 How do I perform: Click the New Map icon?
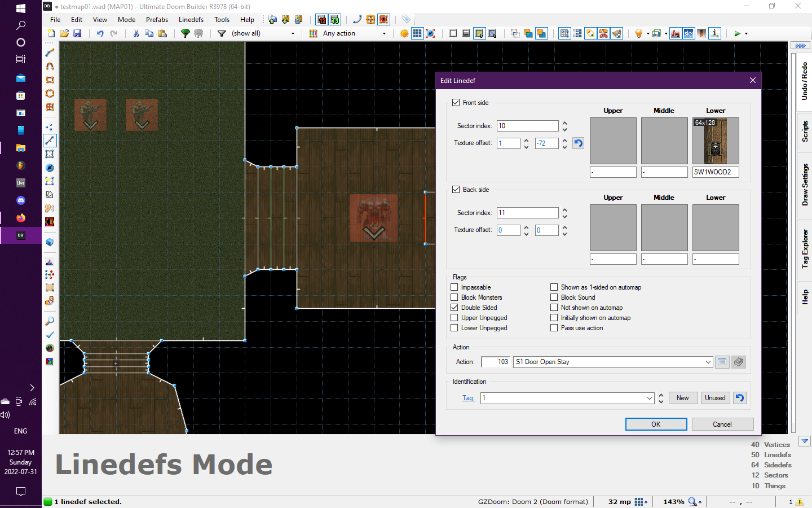[x=51, y=34]
